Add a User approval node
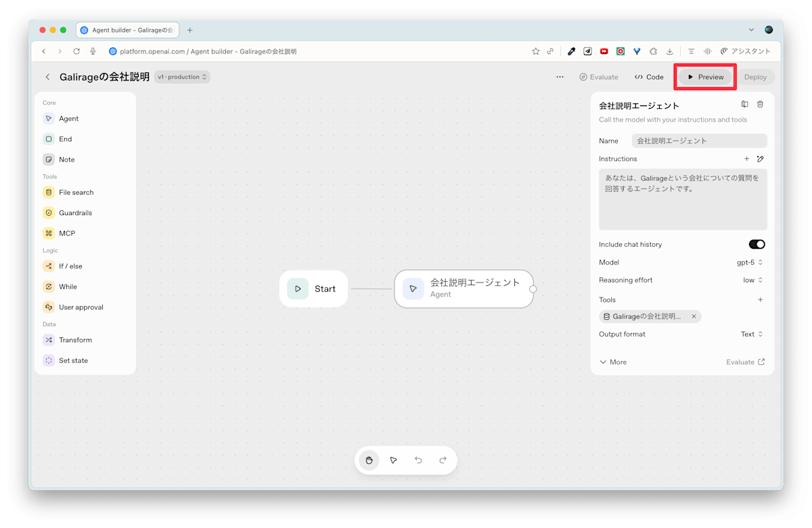This screenshot has height=528, width=812. point(73,307)
